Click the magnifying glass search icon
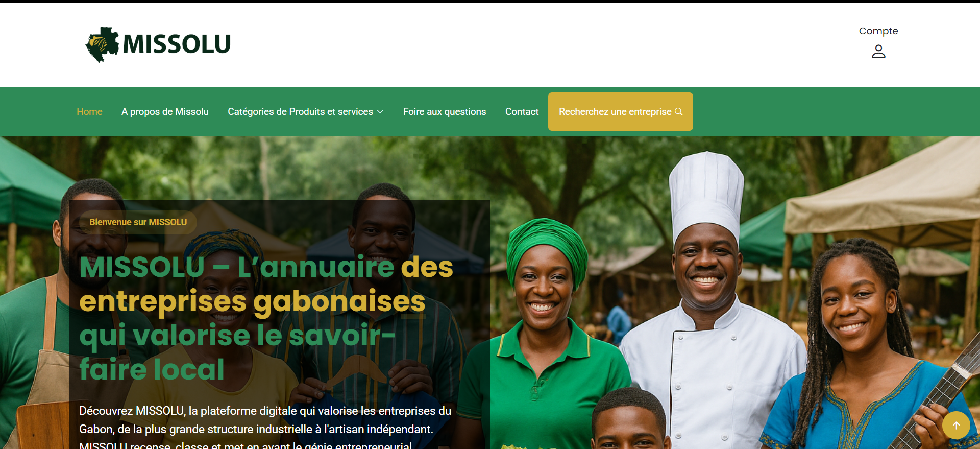 point(679,111)
